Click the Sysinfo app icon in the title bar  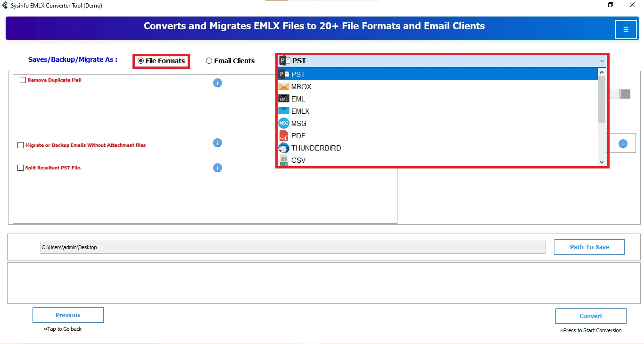[x=5, y=6]
